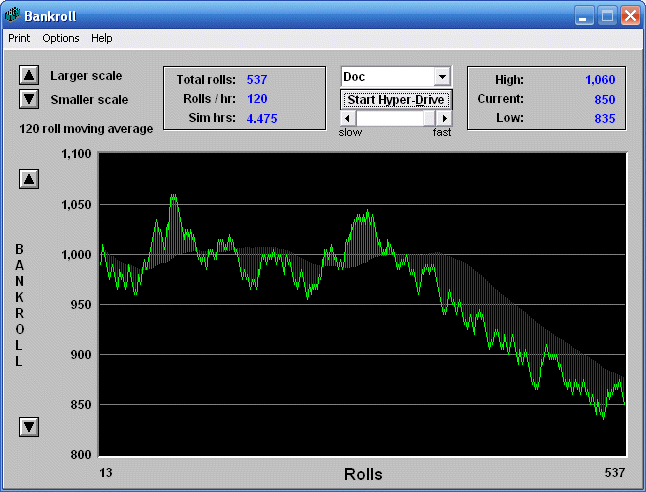Click the Bankroll app icon in the title bar
This screenshot has width=646, height=492.
(13, 16)
